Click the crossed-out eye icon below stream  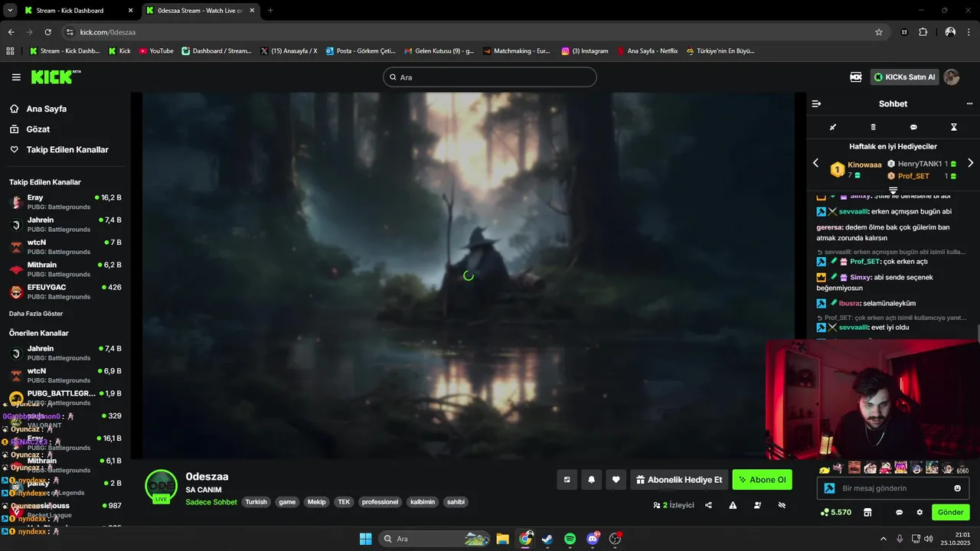pyautogui.click(x=782, y=505)
